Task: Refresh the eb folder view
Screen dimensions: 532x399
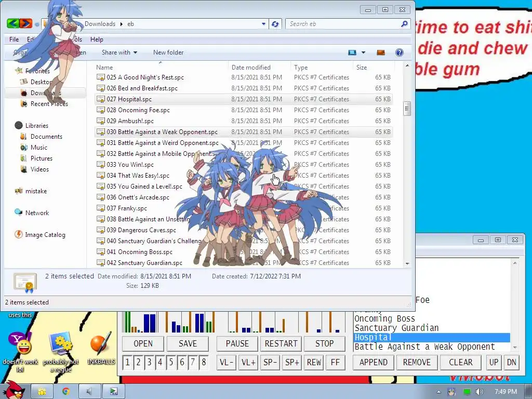Action: coord(275,24)
